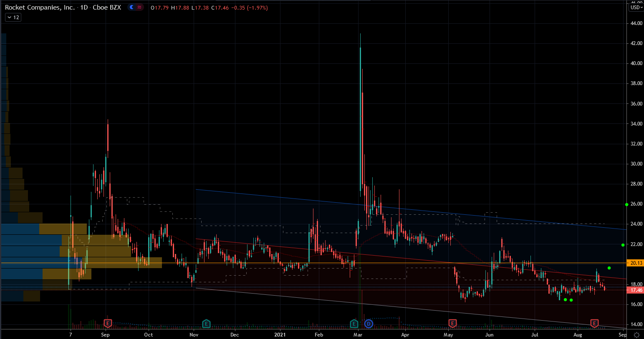Open the green earnings E marker near Nov
This screenshot has width=644, height=339.
pyautogui.click(x=206, y=323)
